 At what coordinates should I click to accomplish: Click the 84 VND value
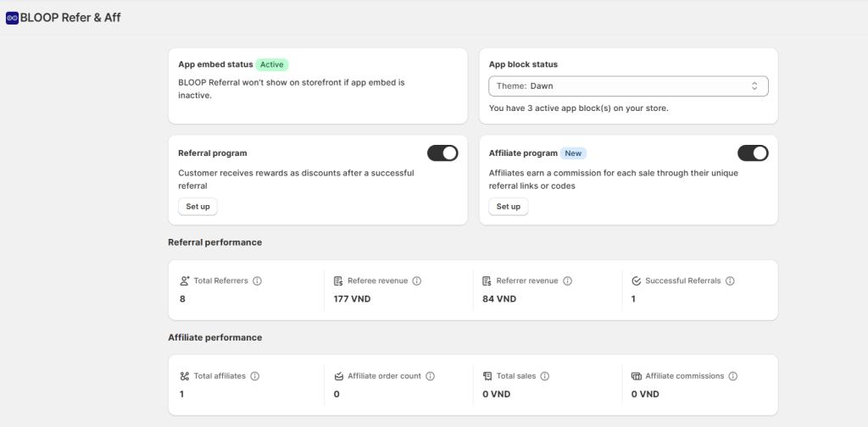499,299
